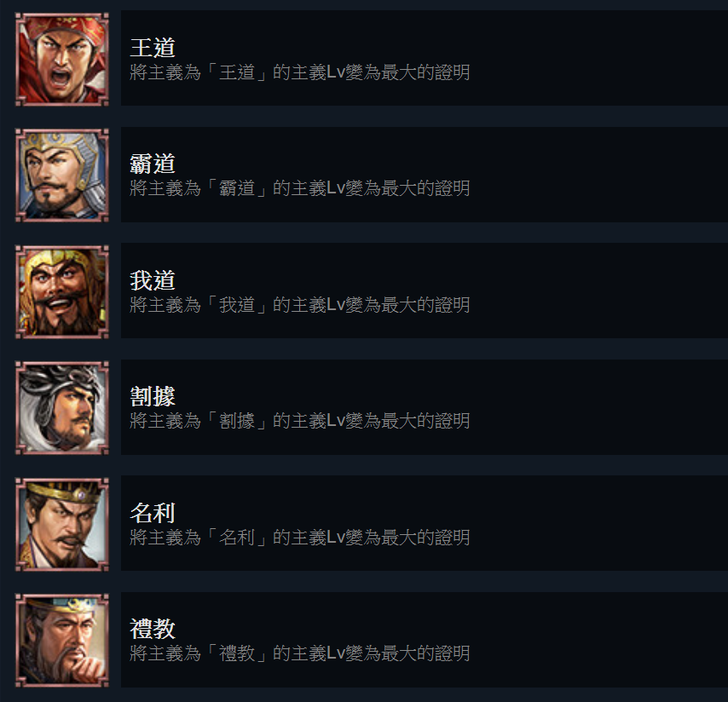728x702 pixels.
Task: Click the 我道 achievement description text
Action: pos(300,305)
